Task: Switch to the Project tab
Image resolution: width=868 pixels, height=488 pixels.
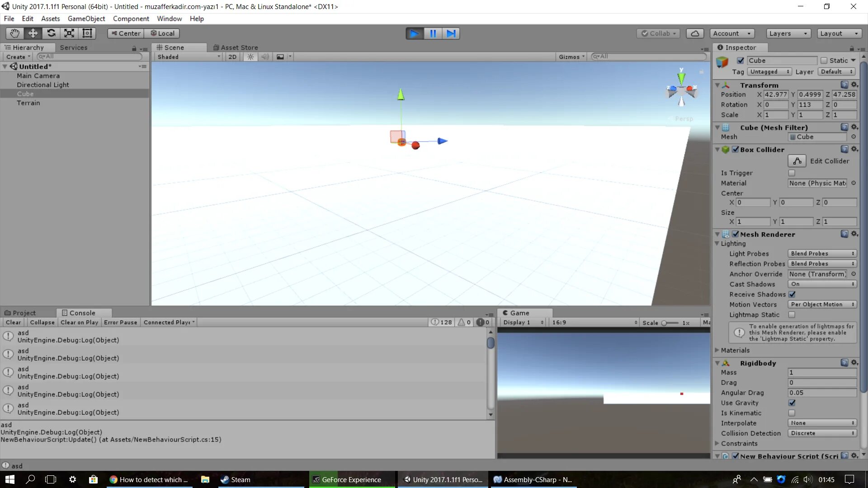Action: click(20, 313)
